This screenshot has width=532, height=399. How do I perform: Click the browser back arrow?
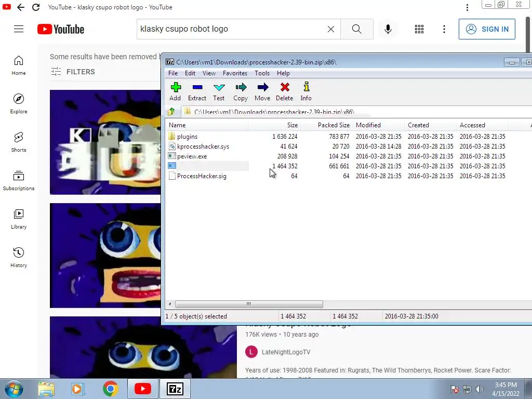coord(21,7)
